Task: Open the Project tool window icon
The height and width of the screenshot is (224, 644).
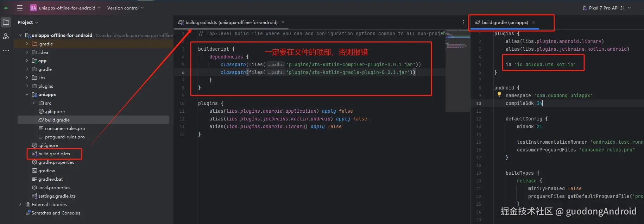Action: click(x=6, y=22)
